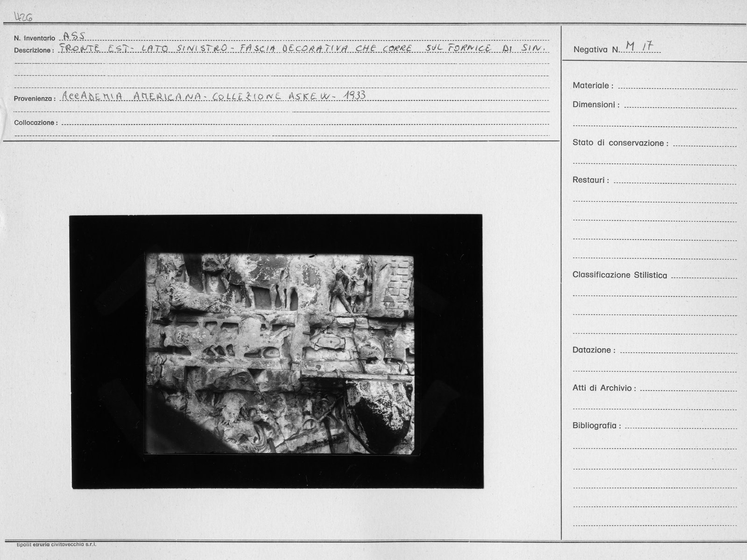Viewport: 747px width, 560px height.
Task: Click the 'Classificazione Stilistica' label
Action: (x=620, y=275)
